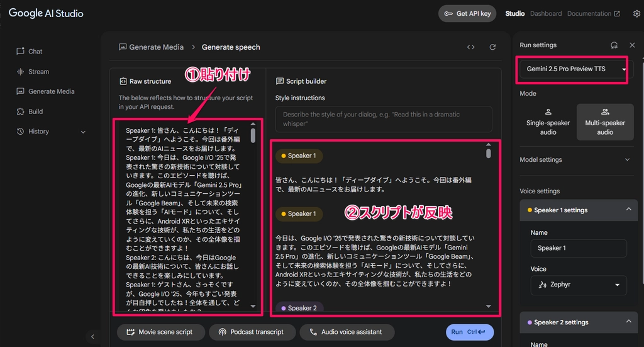Click the Raw structure scrollbar down arrow
The height and width of the screenshot is (347, 644).
click(253, 306)
